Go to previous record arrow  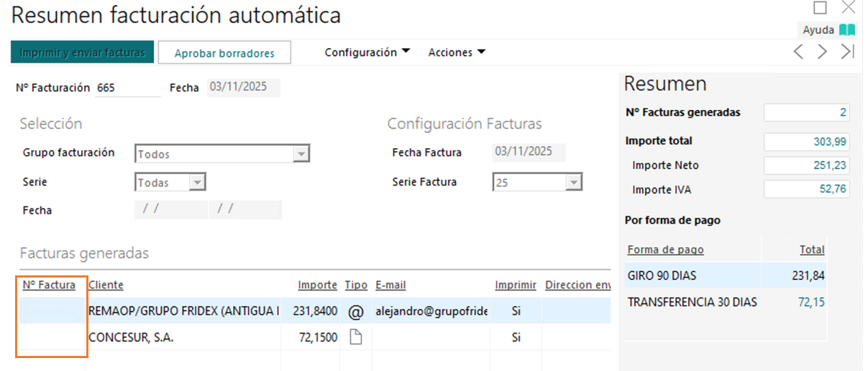coord(798,52)
